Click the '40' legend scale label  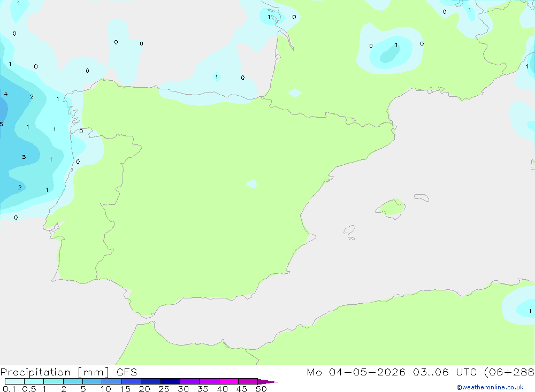[223, 389]
